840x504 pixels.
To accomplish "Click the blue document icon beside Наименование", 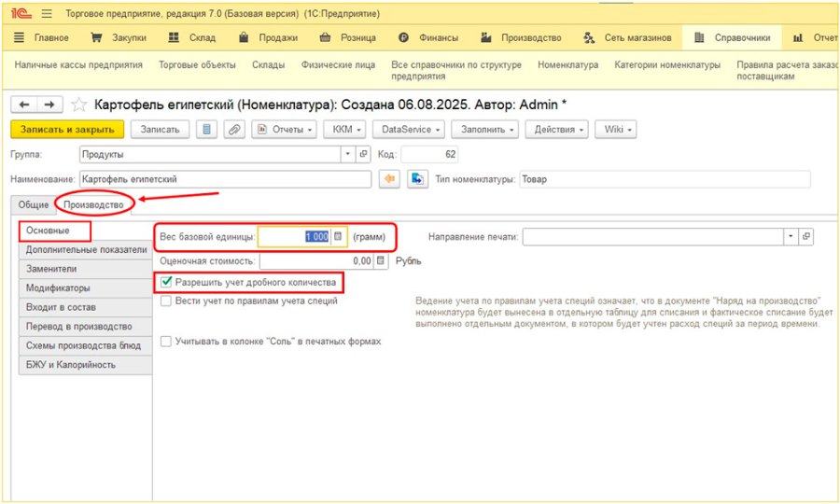I will [x=417, y=179].
